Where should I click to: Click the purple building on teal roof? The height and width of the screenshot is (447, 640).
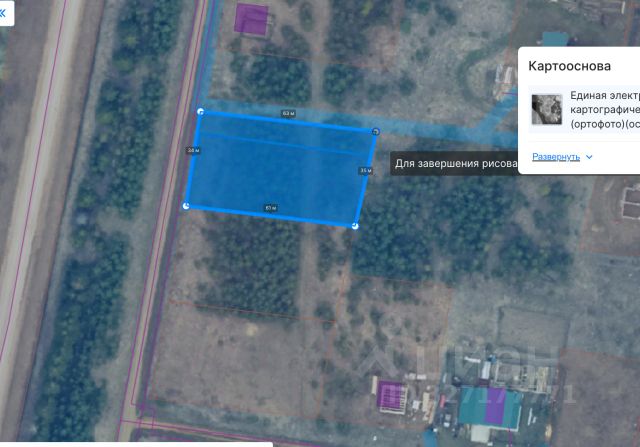tap(495, 405)
